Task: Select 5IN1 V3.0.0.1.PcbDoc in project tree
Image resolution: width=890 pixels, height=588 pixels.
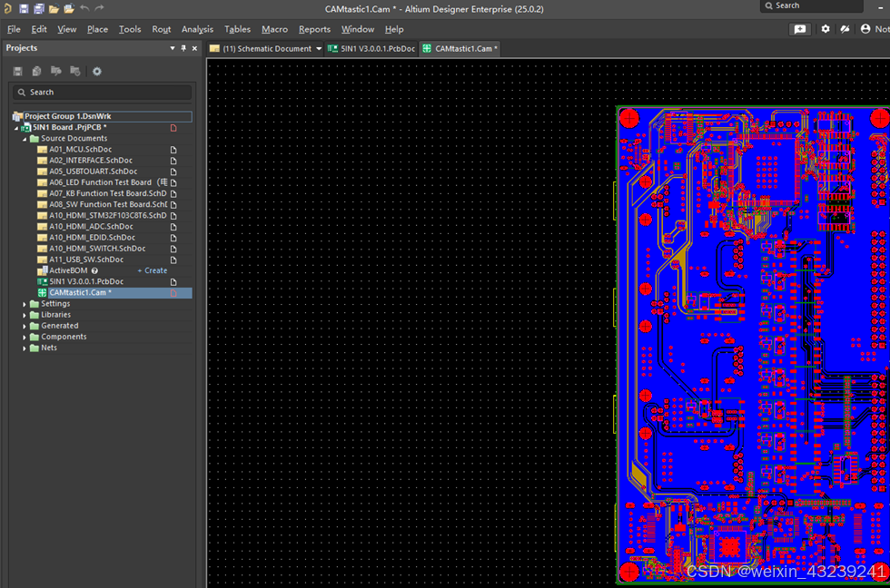Action: point(86,282)
